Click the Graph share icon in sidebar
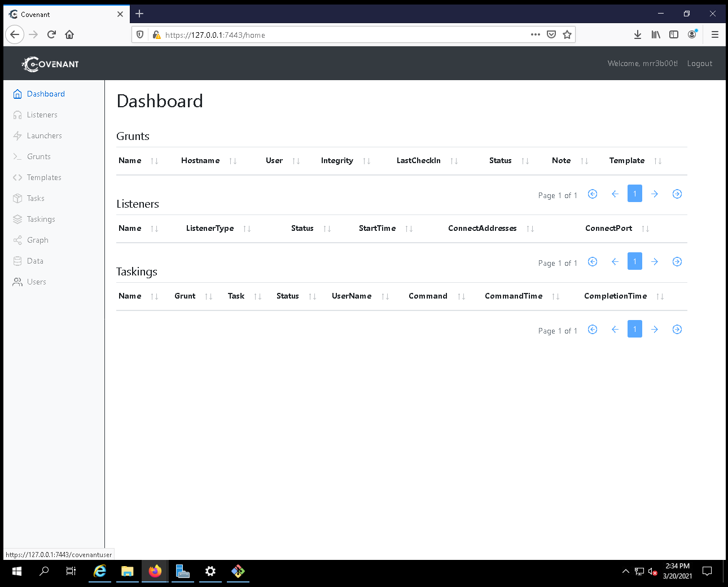The image size is (728, 587). click(17, 240)
